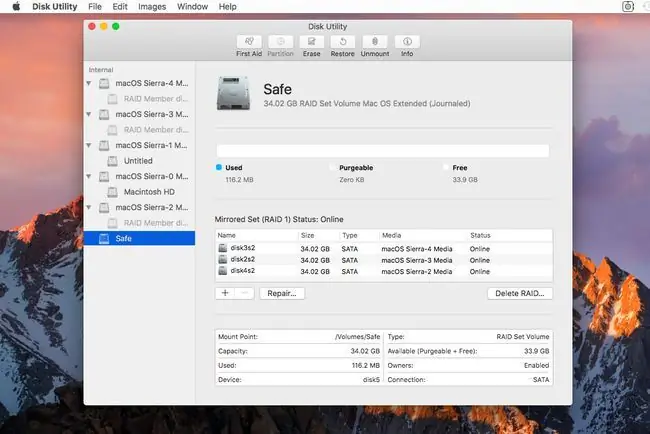Collapse the macOS Sierra-1 disk tree
Viewport: 650px width, 434px height.
(x=89, y=145)
